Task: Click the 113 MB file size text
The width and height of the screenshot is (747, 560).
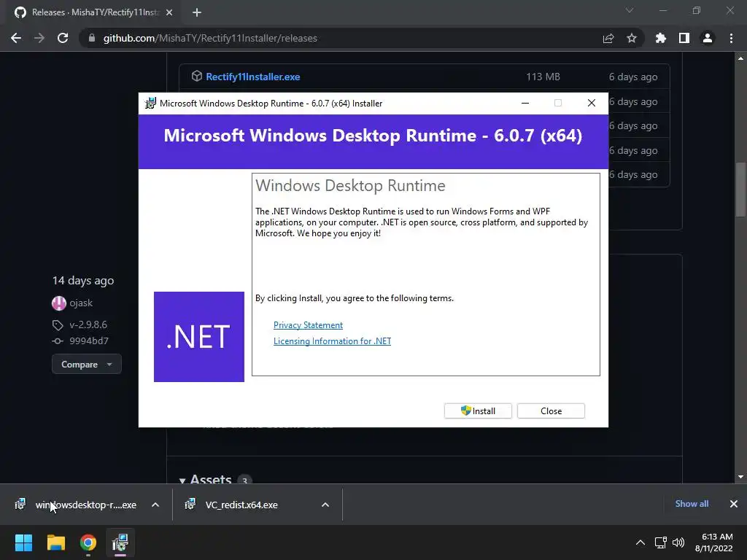Action: pos(543,77)
